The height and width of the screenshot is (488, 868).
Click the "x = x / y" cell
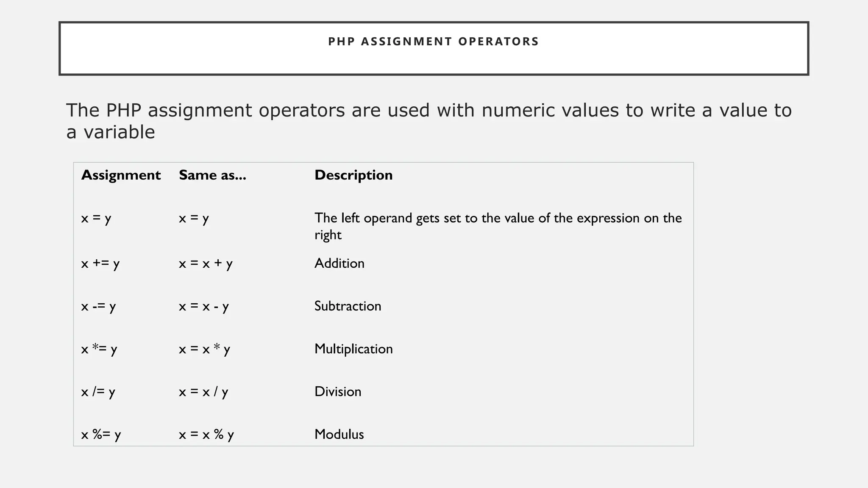[203, 392]
